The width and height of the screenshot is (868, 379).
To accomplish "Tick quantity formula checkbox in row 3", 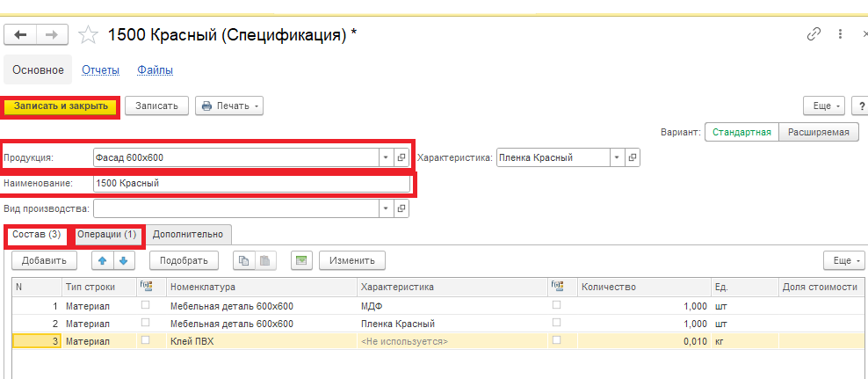I will 556,340.
